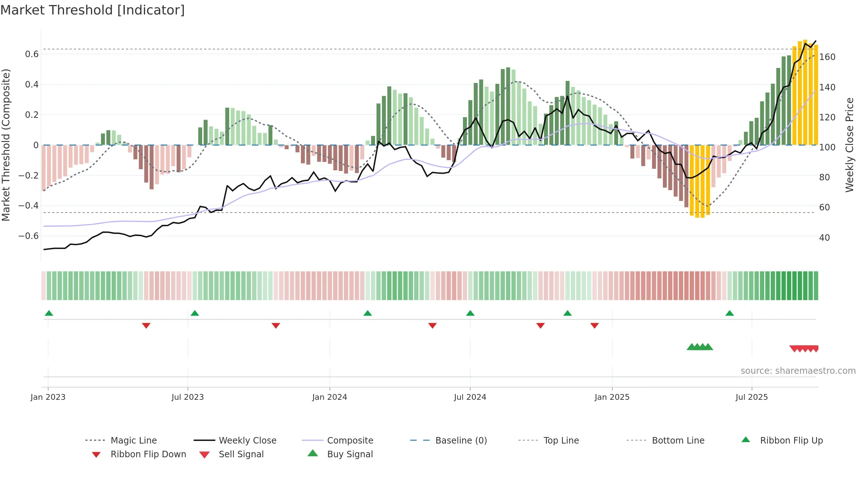Click the Ribbon Flip Up marker at Jul 2024
This screenshot has width=868, height=488.
click(x=470, y=313)
